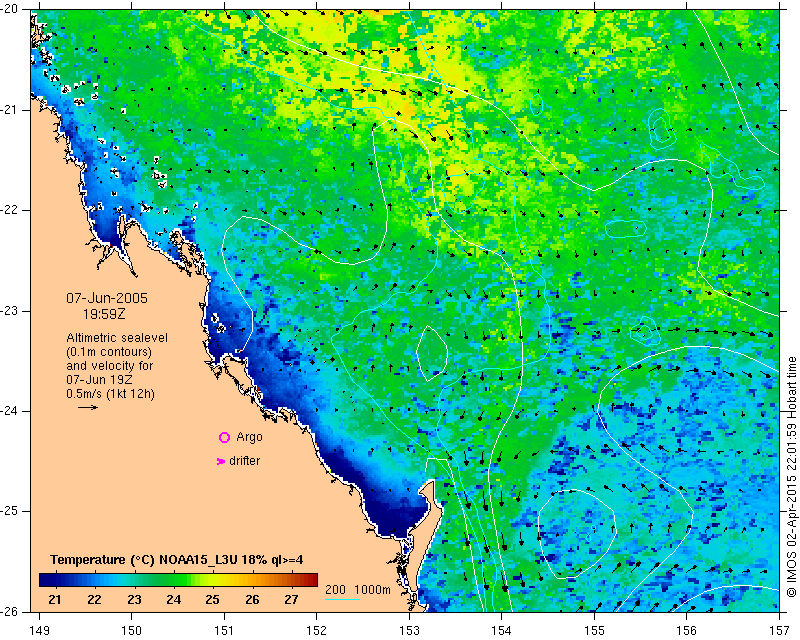Click longitude axis label 152
The height and width of the screenshot is (640, 800).
click(316, 631)
